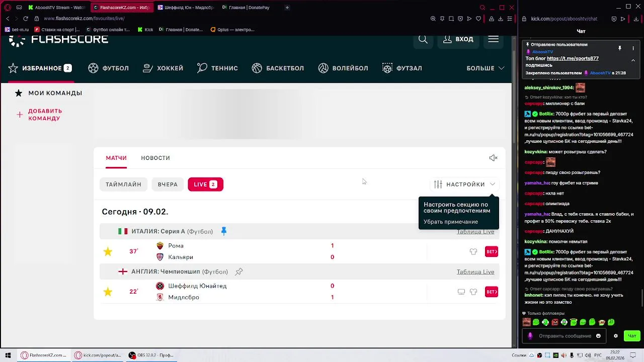
Task: Open the Кальяри team row
Action: pos(175,257)
